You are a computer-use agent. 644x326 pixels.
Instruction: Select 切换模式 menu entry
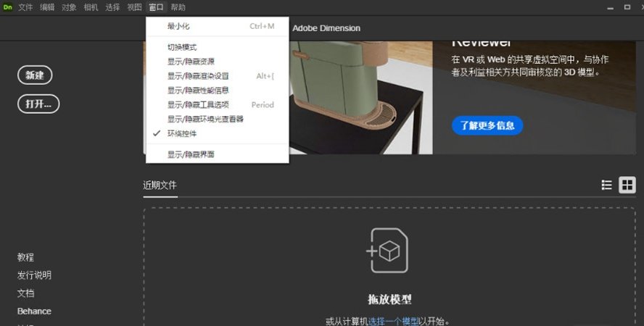pos(218,47)
